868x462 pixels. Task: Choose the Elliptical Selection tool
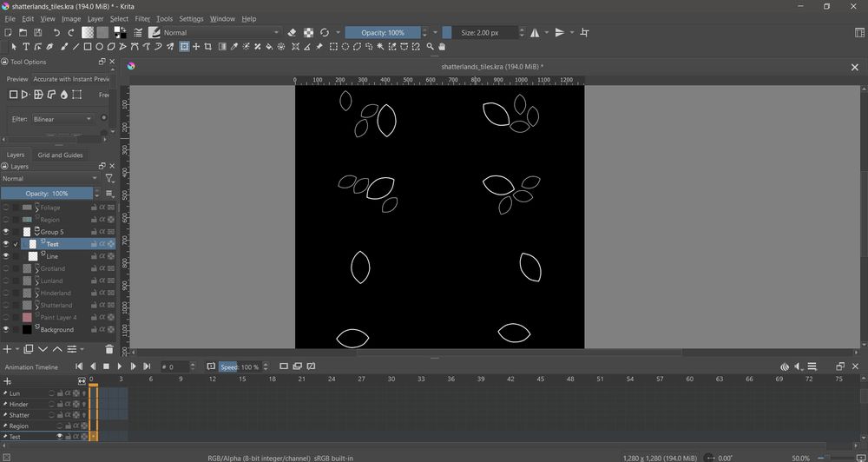pos(345,47)
